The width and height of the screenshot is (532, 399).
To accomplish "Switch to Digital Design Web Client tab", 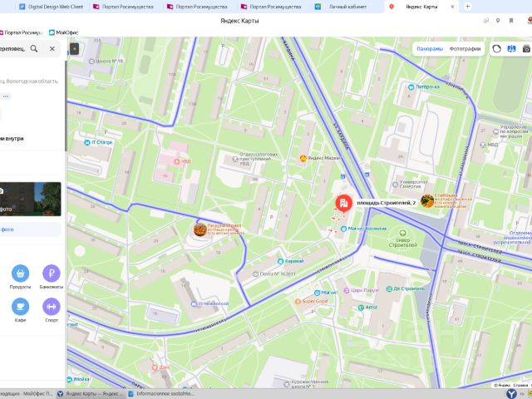I will pos(52,7).
